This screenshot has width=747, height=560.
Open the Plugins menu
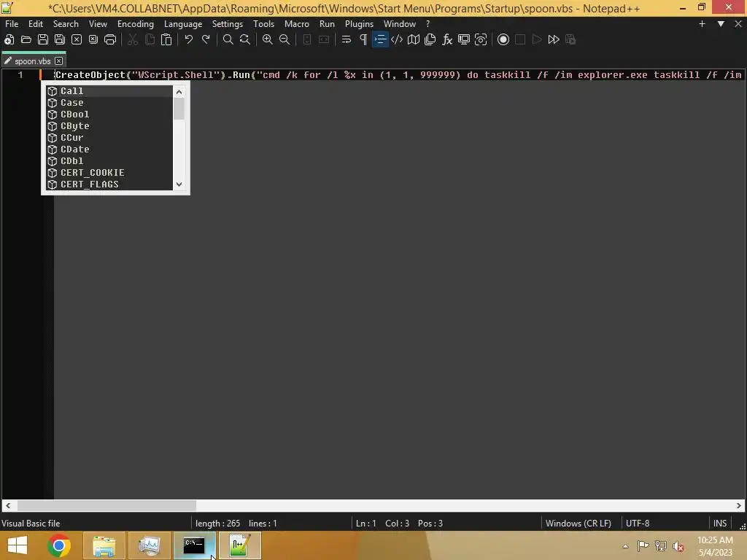(359, 24)
